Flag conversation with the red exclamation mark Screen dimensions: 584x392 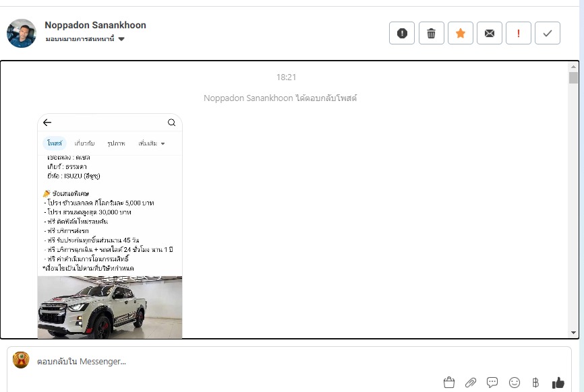pyautogui.click(x=519, y=33)
